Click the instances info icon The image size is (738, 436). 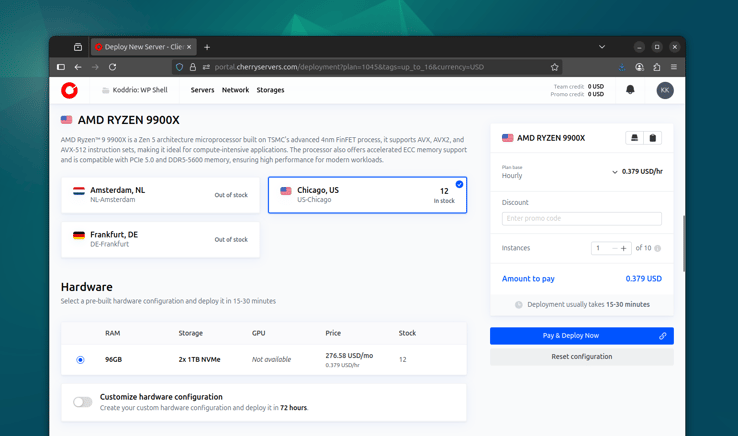(x=657, y=248)
